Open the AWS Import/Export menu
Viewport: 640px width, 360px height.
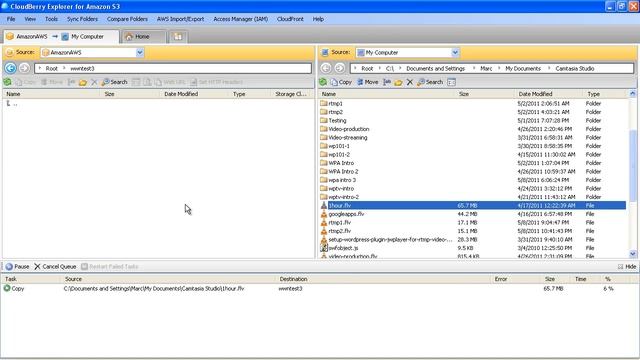[x=180, y=19]
